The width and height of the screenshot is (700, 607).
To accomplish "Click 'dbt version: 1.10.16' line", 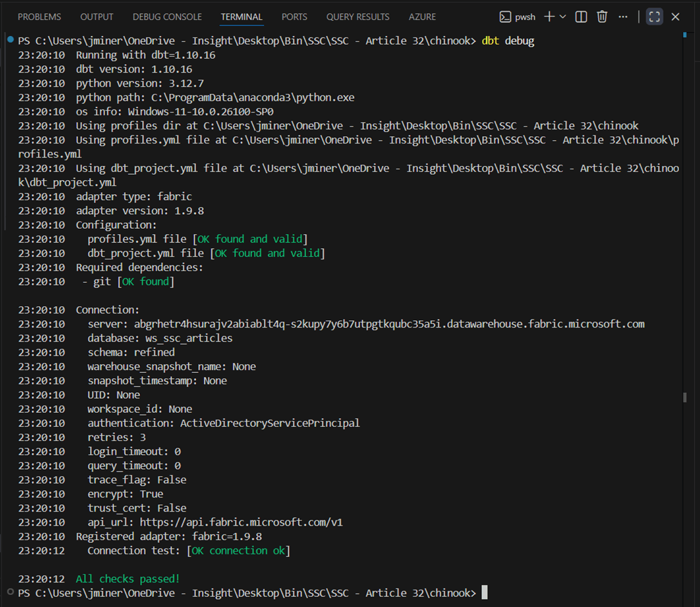I will 134,69.
